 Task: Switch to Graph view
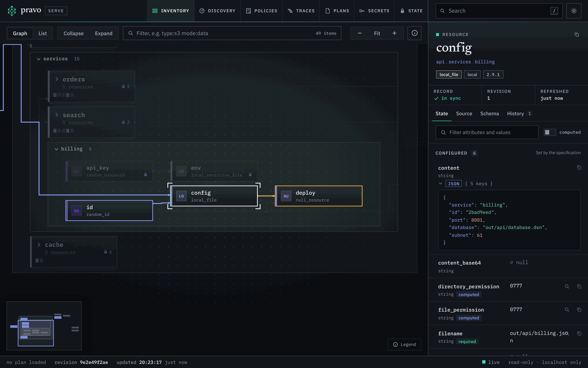tap(20, 33)
